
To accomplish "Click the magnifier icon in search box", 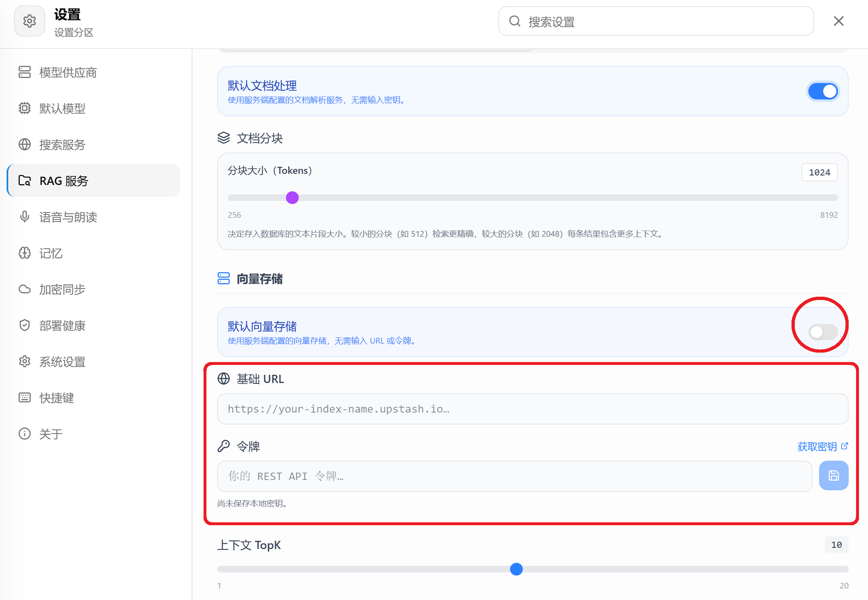I will 515,21.
